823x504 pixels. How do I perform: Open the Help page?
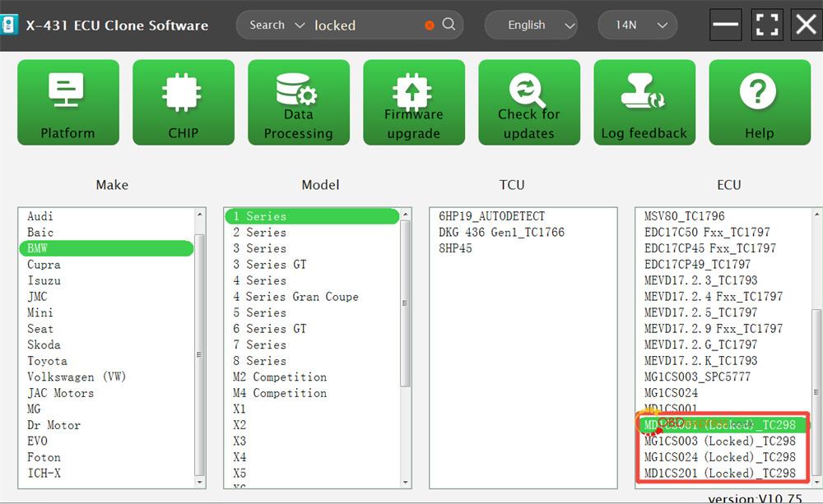click(x=760, y=102)
